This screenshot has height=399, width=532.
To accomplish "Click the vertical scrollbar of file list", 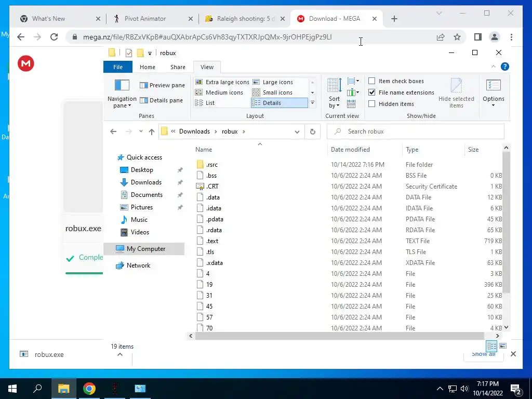I will coord(506,222).
